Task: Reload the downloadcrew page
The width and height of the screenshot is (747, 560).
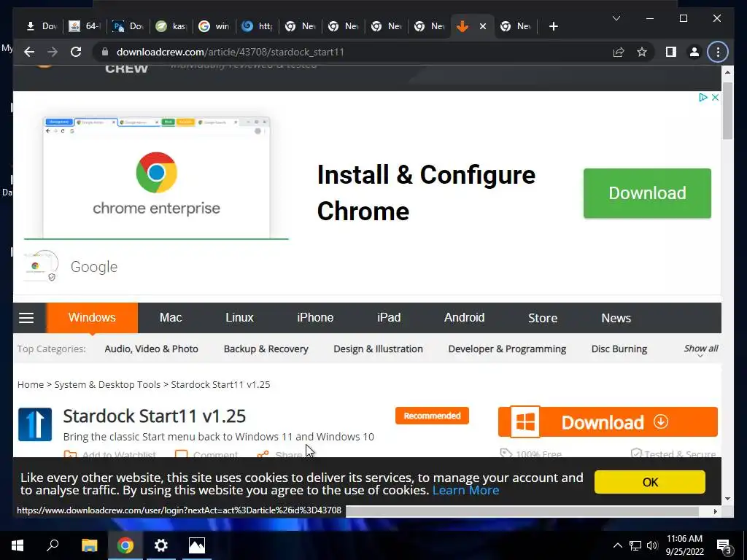Action: [x=76, y=52]
